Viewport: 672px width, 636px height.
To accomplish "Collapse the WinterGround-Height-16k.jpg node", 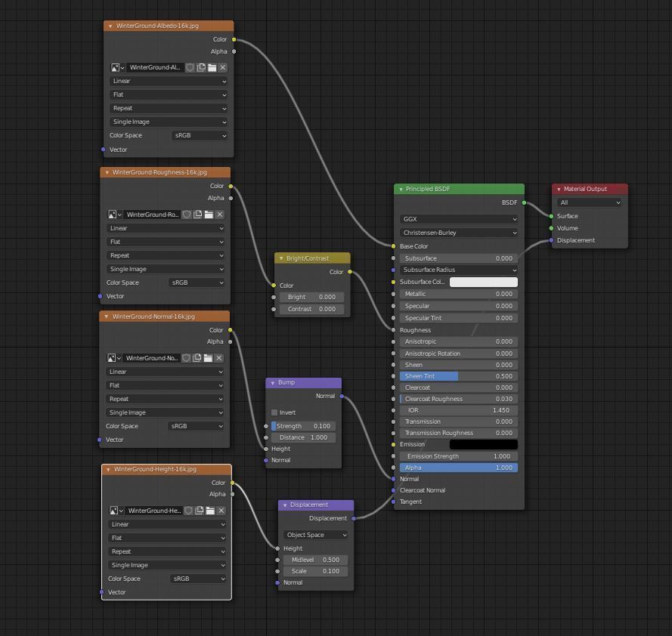I will point(108,470).
